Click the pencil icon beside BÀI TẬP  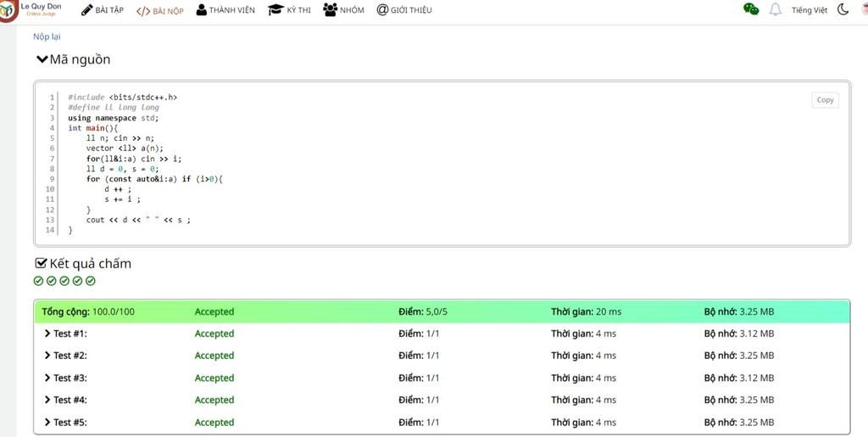click(x=87, y=10)
